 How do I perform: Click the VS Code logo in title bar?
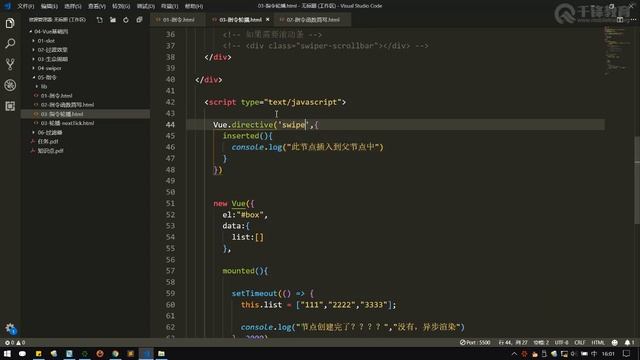tap(7, 6)
